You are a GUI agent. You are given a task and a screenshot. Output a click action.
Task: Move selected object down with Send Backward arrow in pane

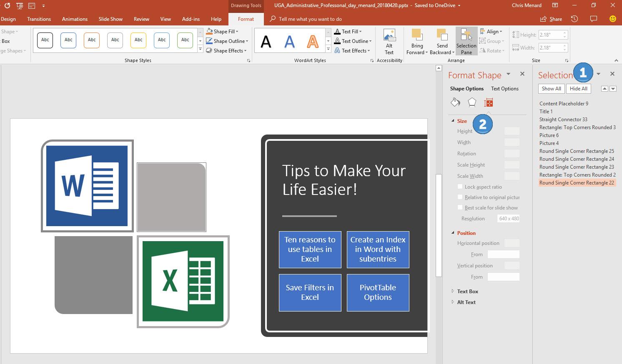click(613, 89)
